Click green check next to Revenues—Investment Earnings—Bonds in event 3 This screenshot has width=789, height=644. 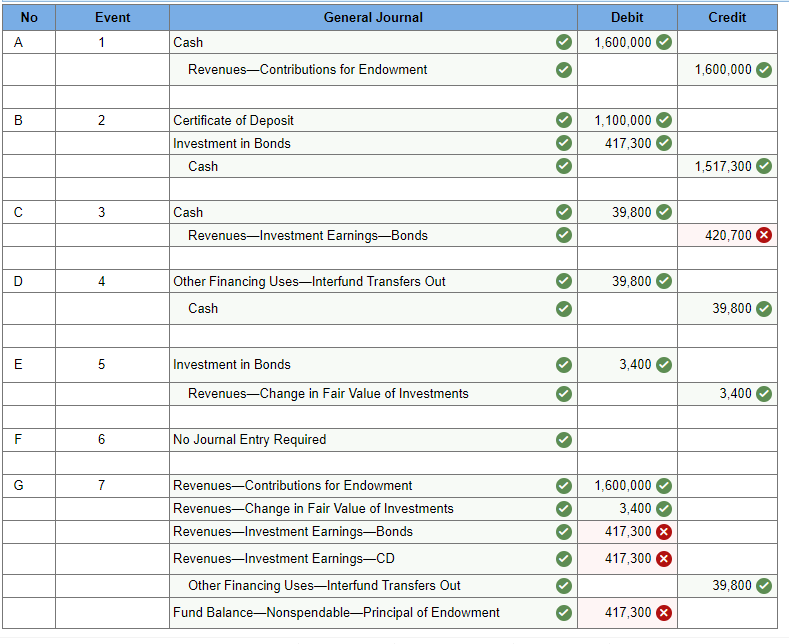pos(564,235)
